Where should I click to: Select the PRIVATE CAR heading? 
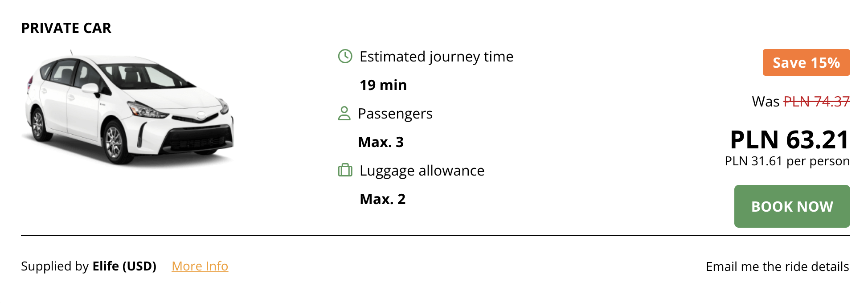[x=66, y=28]
